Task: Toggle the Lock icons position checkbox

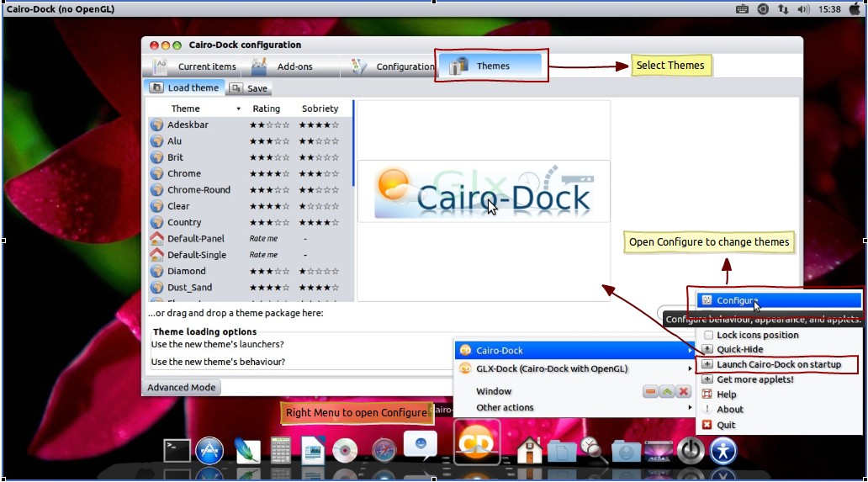Action: tap(708, 335)
